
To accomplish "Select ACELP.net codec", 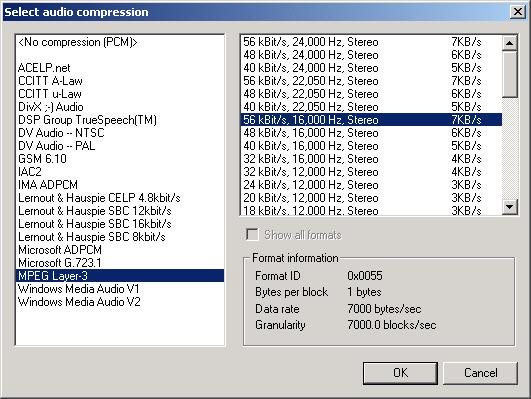I will tap(120, 68).
